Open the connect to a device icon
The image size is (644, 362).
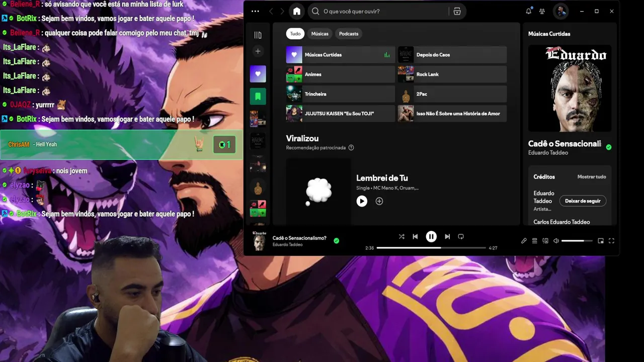[x=545, y=241]
